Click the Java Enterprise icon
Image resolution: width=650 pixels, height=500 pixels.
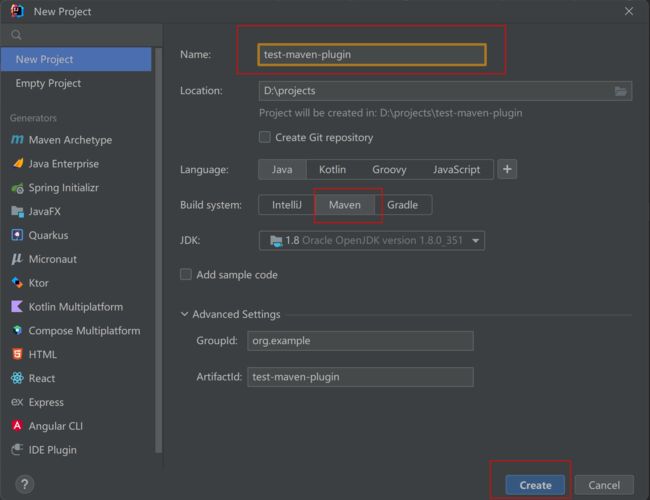17,163
